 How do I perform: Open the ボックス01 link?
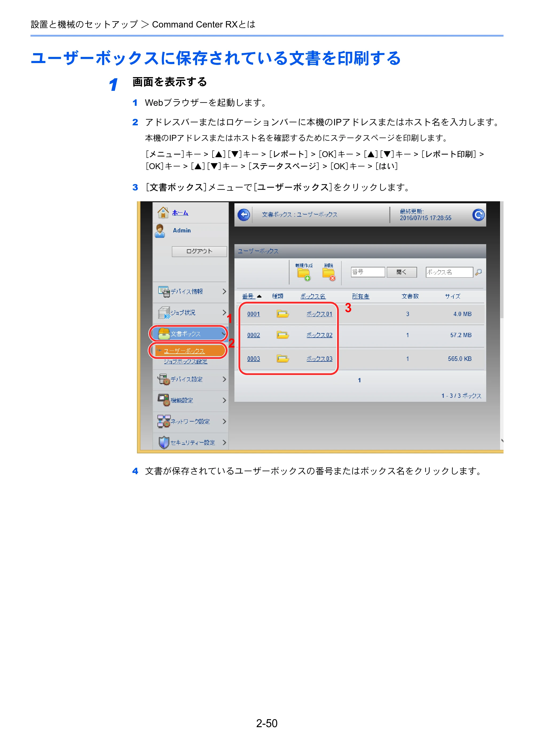coord(319,314)
